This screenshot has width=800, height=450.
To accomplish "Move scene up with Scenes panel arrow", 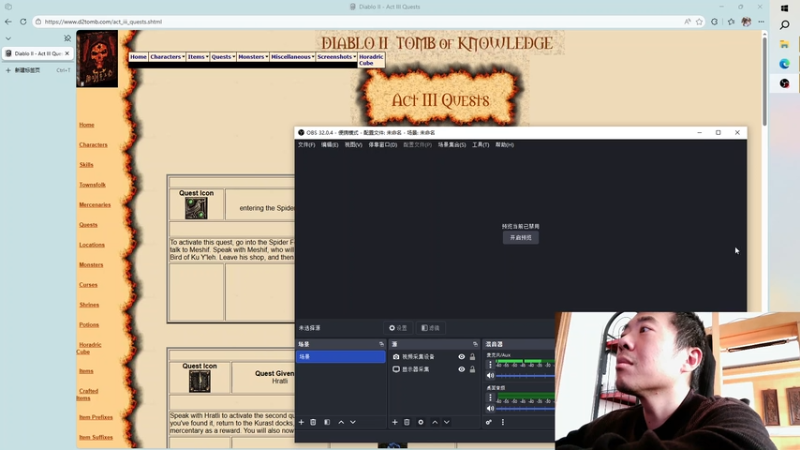I will [341, 422].
